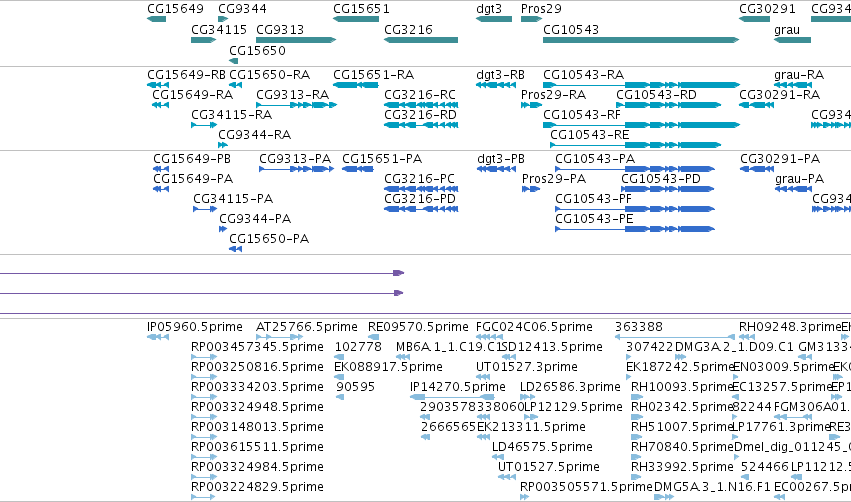Click the feature labeled 90595
This screenshot has height=502, width=851.
click(355, 387)
